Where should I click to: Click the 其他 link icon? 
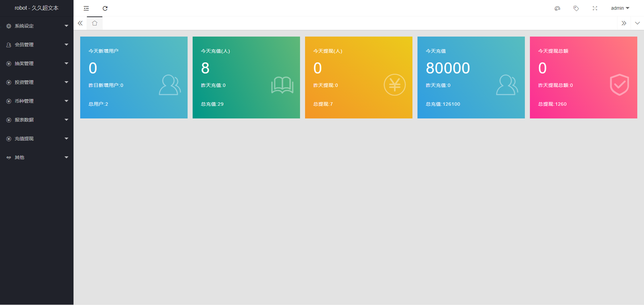9,157
